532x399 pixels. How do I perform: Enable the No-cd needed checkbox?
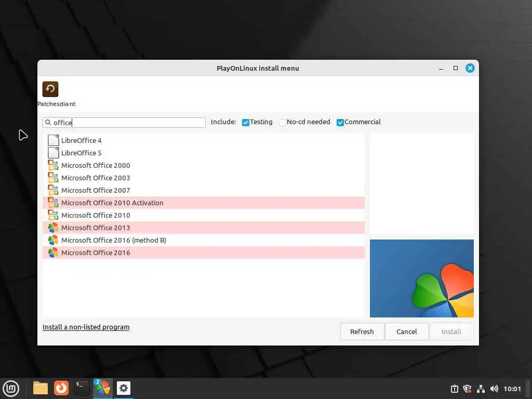[x=282, y=123]
